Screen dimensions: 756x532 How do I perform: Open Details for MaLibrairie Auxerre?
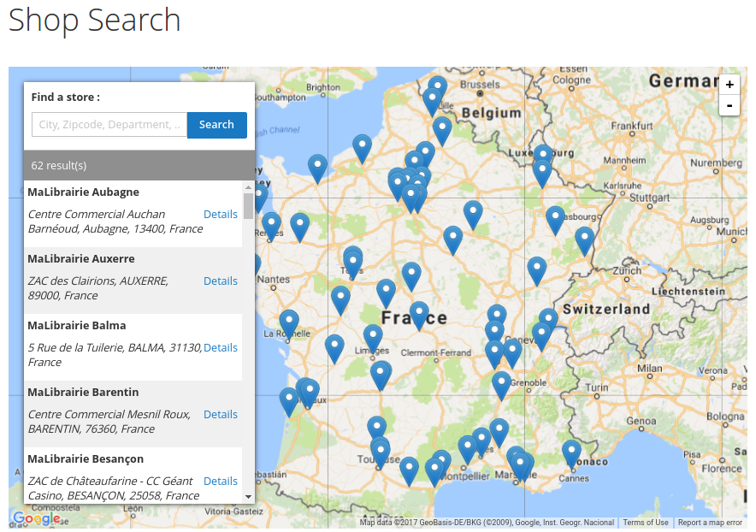221,281
